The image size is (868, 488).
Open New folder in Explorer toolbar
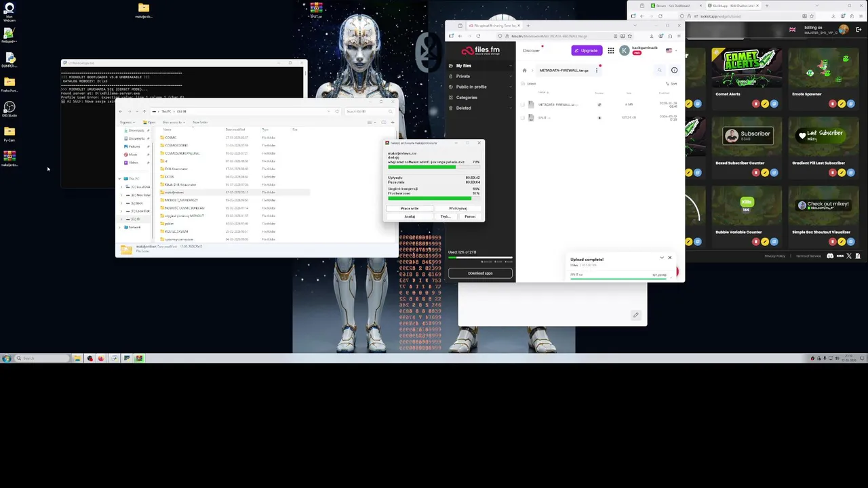point(199,123)
